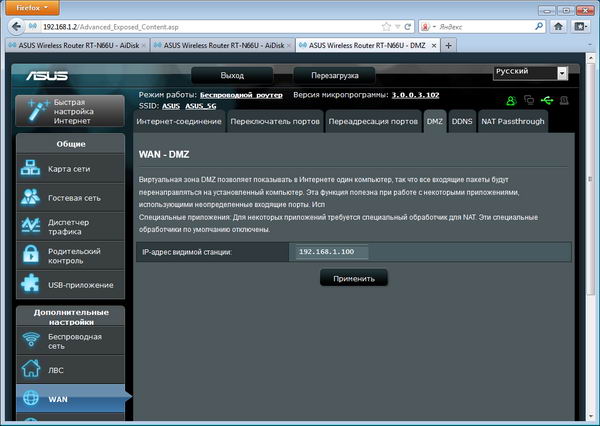
Task: Click the Перезагрузка (reboot) button
Action: click(x=334, y=75)
